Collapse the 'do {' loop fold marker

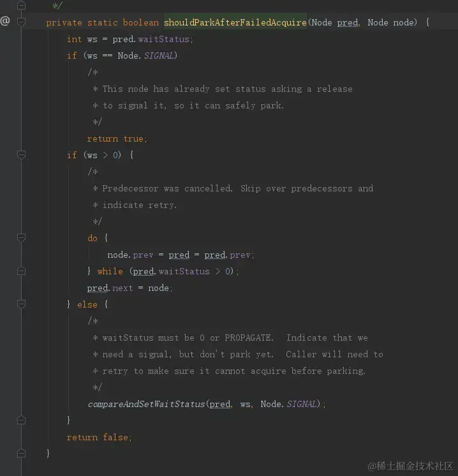click(21, 238)
